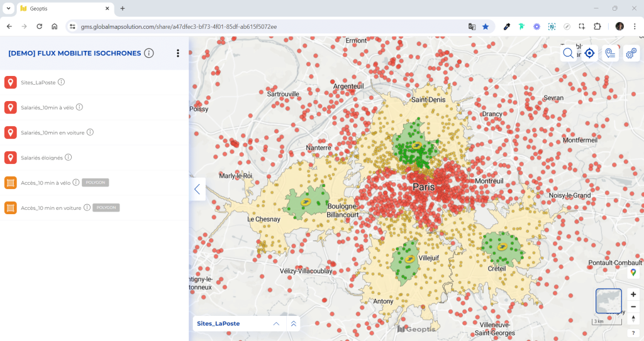Open the map search magnifier tool
This screenshot has height=341, width=644.
[569, 53]
